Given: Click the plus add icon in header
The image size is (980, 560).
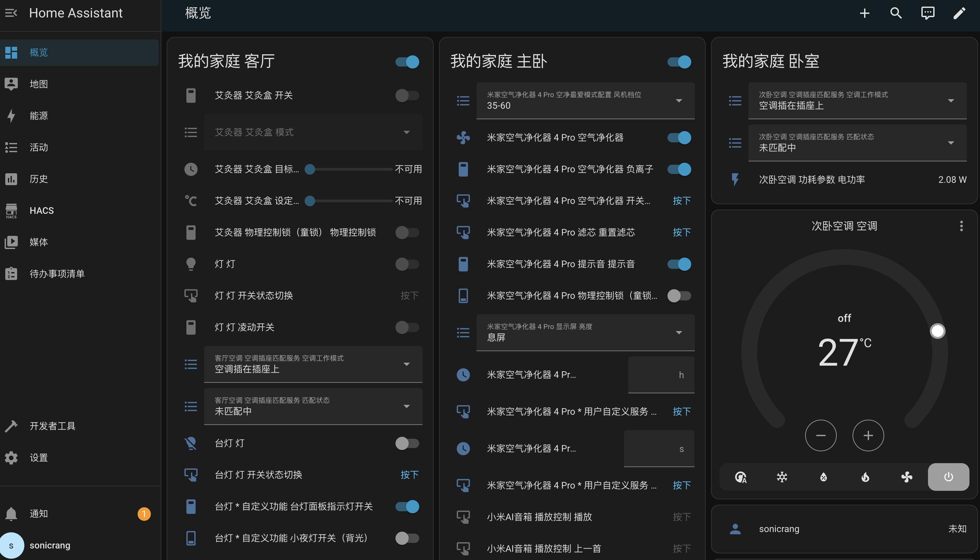Looking at the screenshot, I should tap(864, 13).
